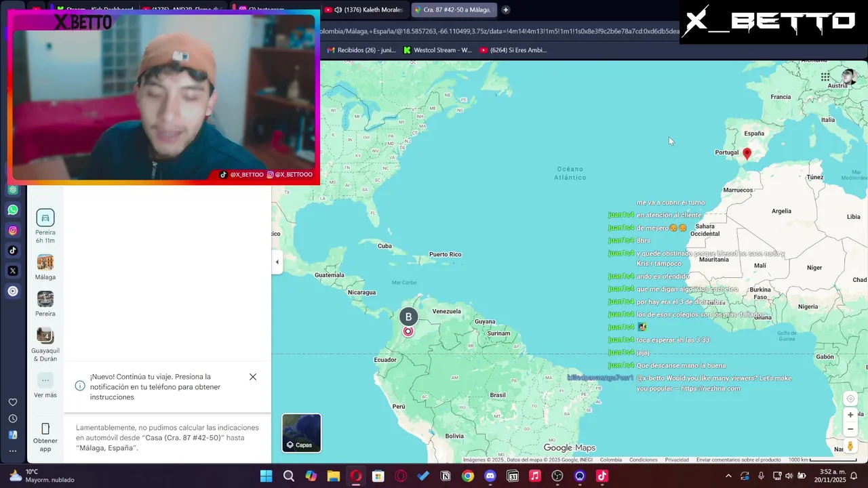This screenshot has height=488, width=868.
Task: Show hidden system tray icons
Action: (x=728, y=476)
